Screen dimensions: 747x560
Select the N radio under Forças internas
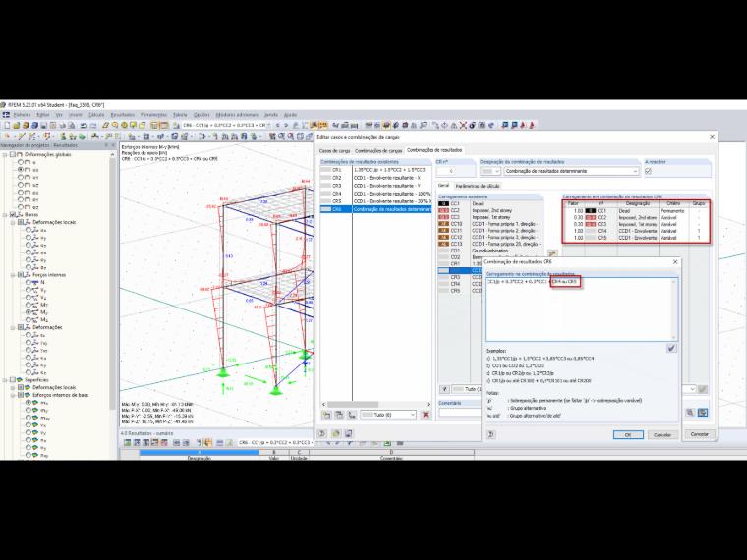(x=29, y=282)
